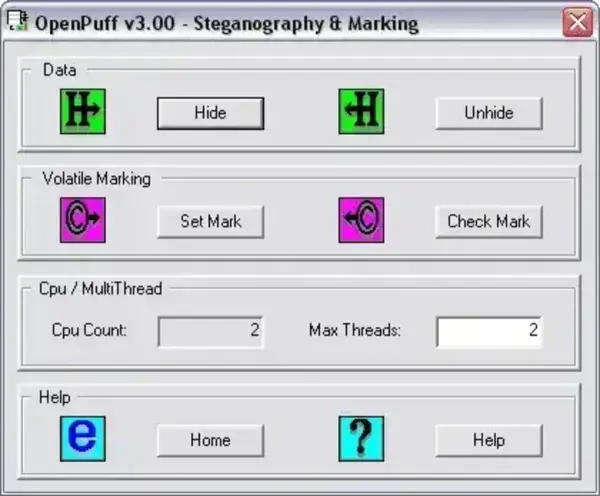Screen dimensions: 600x496
Task: Open the Help button
Action: click(489, 441)
